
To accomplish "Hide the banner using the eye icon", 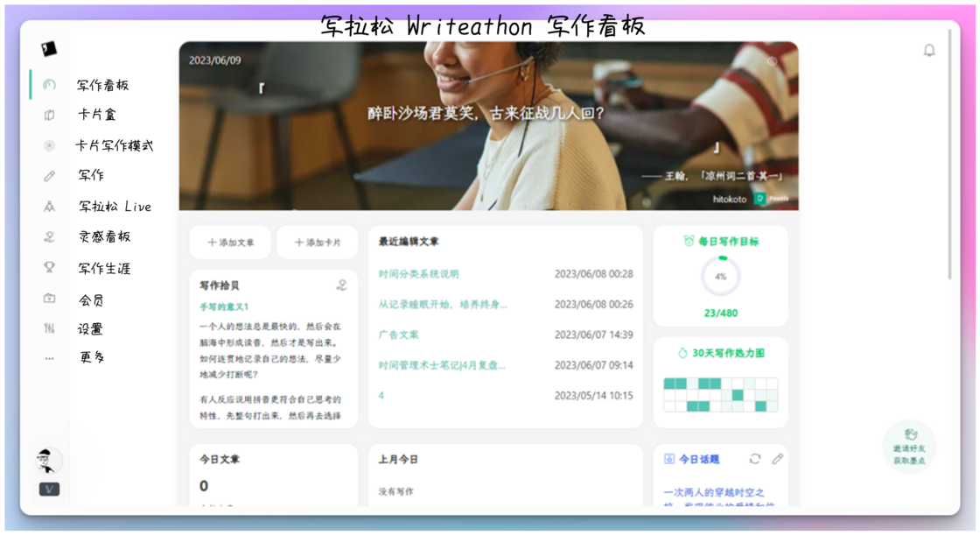I will point(773,62).
